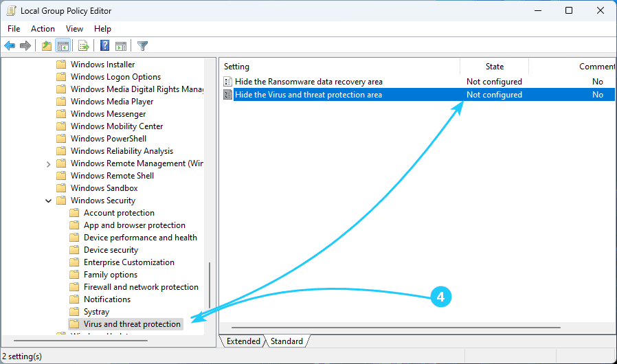Expand the Windows Remote Management node

(48, 163)
